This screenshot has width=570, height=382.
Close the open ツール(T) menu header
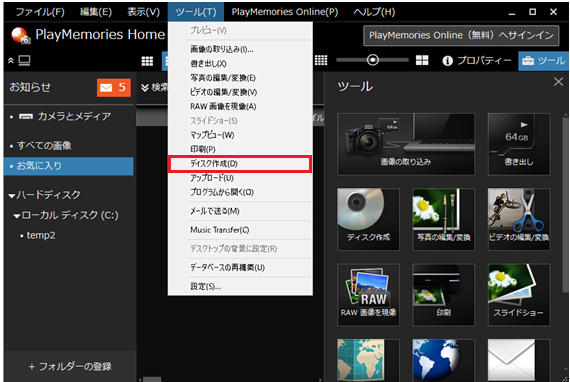click(196, 12)
